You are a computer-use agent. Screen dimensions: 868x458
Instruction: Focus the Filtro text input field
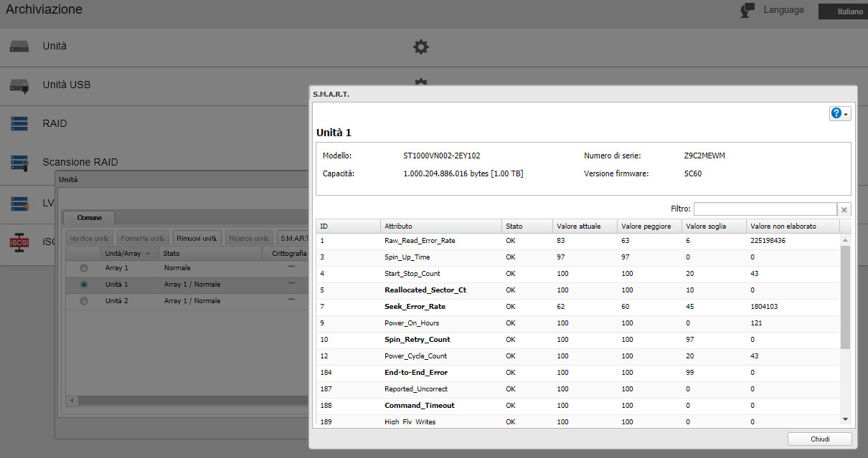764,209
